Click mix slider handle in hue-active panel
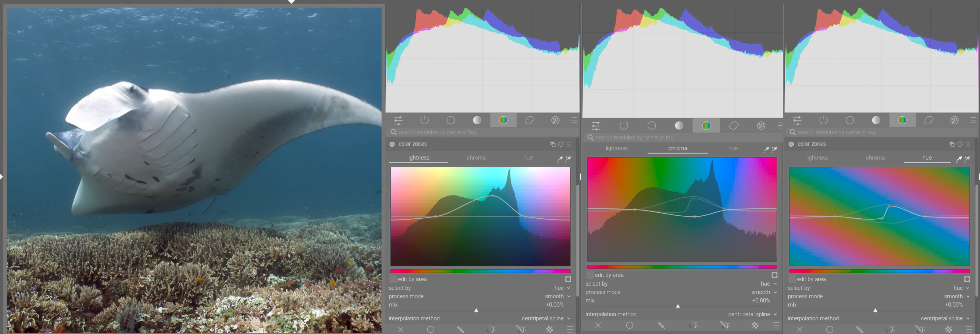Screen dimensions: 980x334 coord(875,311)
